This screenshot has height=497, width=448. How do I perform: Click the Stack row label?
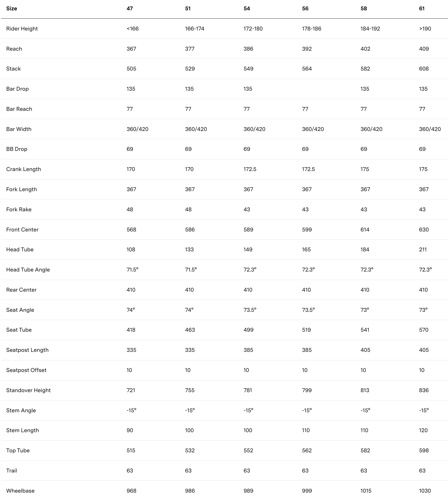[x=13, y=69]
